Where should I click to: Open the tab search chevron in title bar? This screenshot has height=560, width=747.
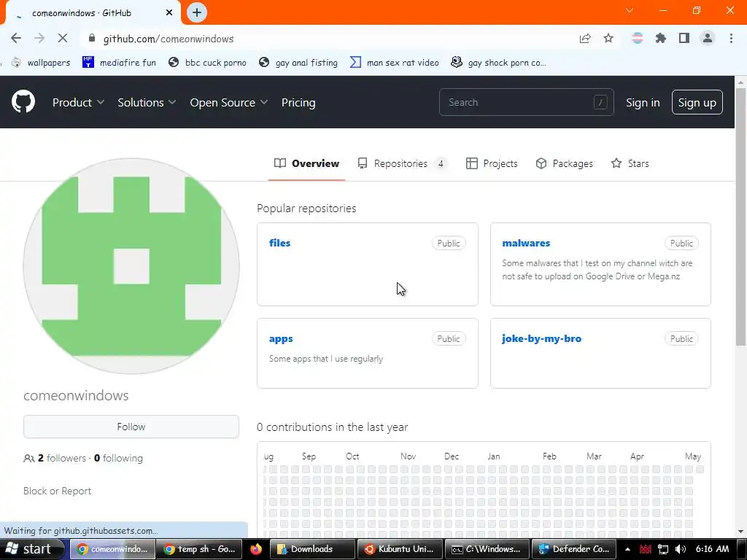point(630,10)
